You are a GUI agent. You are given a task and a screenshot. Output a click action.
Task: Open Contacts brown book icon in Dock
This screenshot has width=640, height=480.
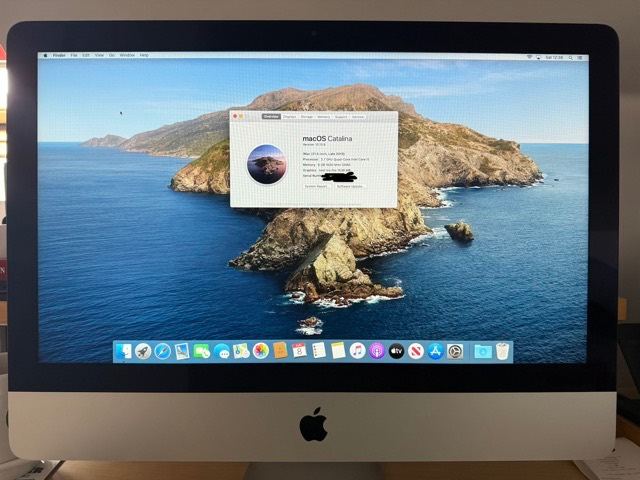(280, 351)
